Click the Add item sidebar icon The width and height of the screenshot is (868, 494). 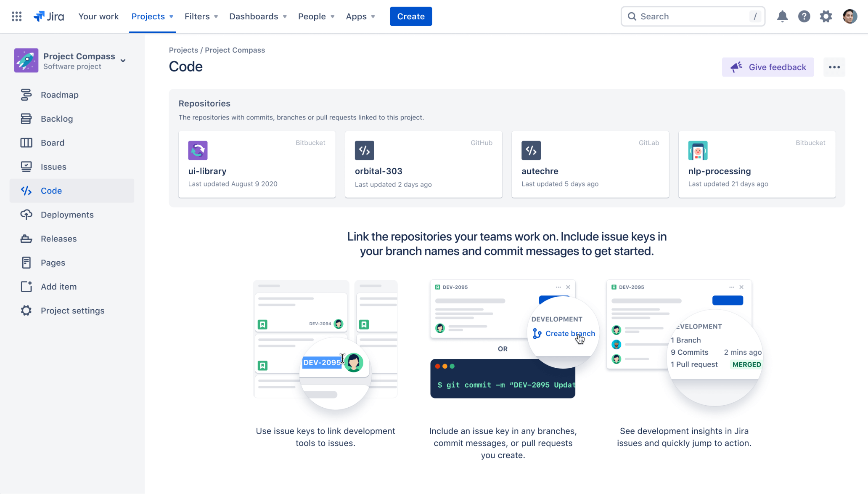[x=25, y=287]
